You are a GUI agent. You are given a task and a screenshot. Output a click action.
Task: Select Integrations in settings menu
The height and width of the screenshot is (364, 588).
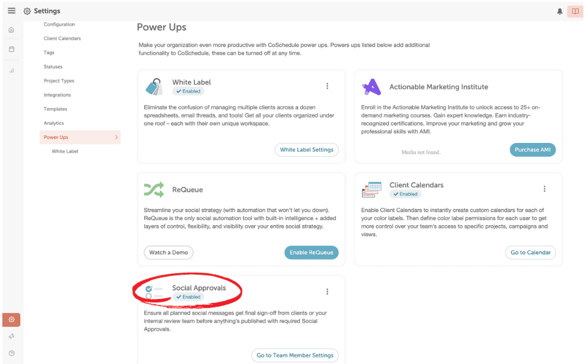[57, 95]
